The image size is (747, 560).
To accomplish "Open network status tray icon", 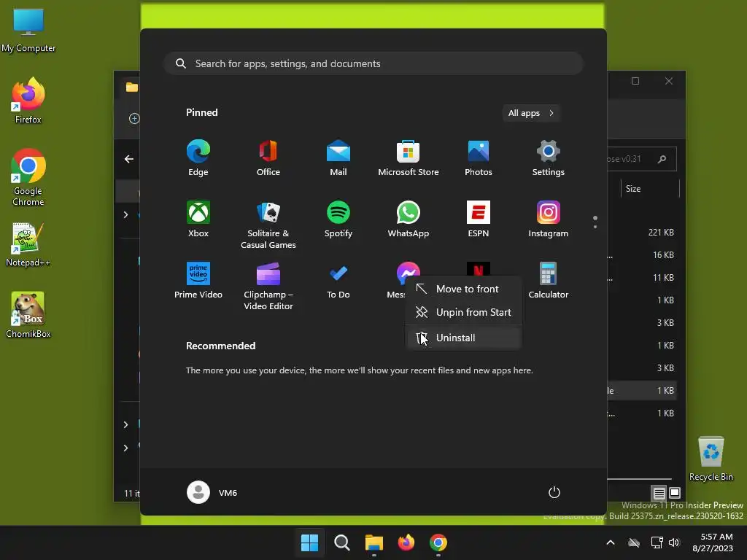I will click(657, 542).
